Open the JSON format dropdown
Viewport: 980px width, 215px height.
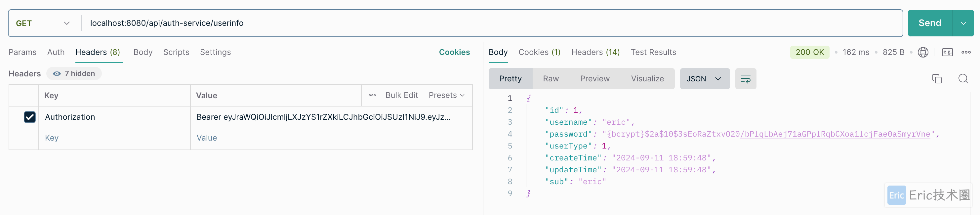tap(704, 79)
